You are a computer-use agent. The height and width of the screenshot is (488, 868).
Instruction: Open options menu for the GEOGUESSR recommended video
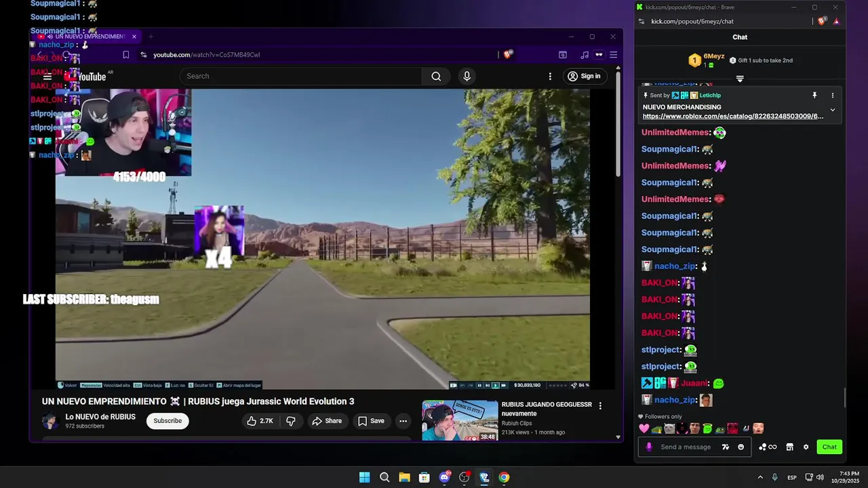point(599,406)
